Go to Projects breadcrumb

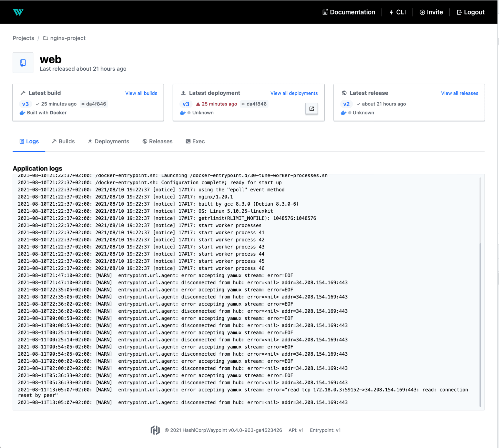coord(23,38)
